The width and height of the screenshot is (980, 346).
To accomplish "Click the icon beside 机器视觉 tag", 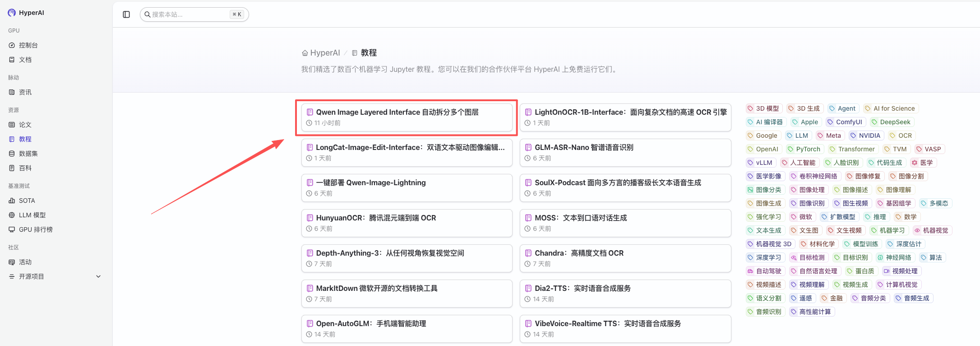I will click(x=917, y=230).
